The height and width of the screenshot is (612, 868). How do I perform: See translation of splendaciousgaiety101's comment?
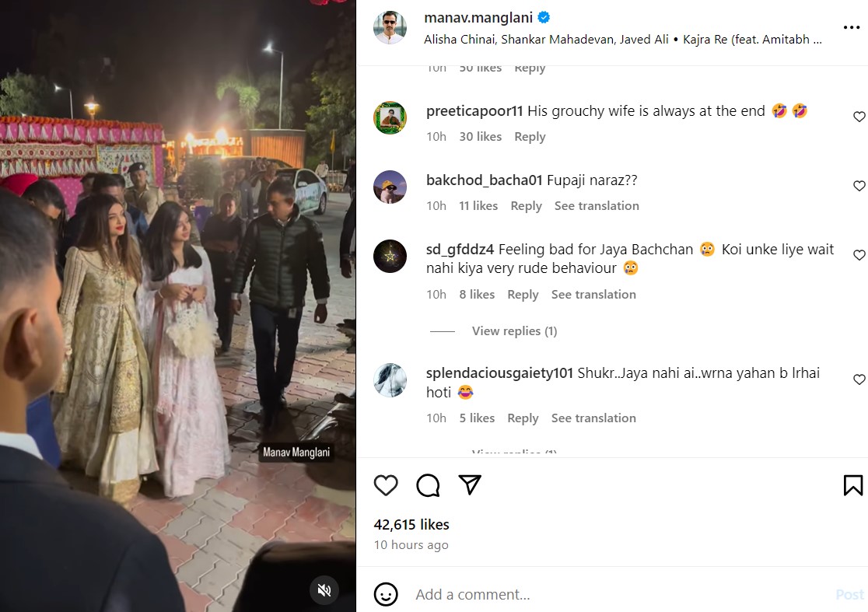point(593,418)
